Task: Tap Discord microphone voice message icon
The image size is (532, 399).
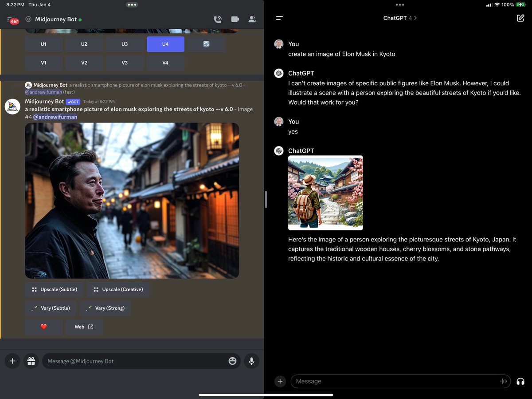Action: 251,361
